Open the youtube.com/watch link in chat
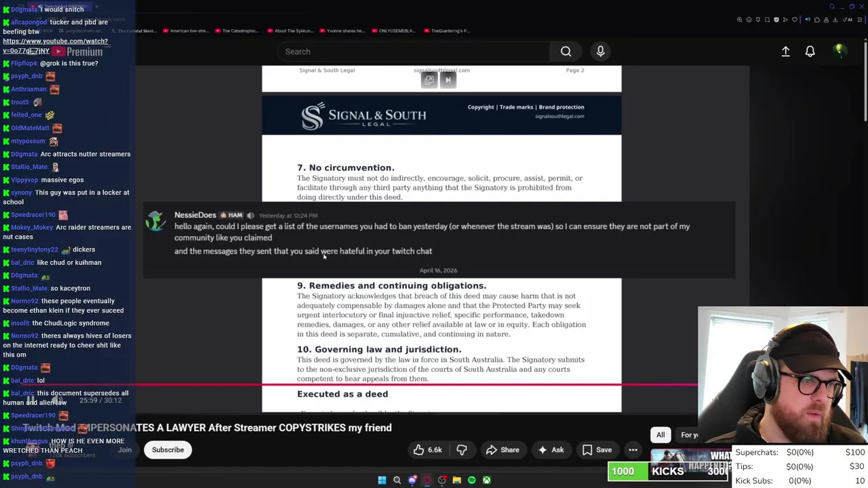This screenshot has height=488, width=868. coord(55,45)
